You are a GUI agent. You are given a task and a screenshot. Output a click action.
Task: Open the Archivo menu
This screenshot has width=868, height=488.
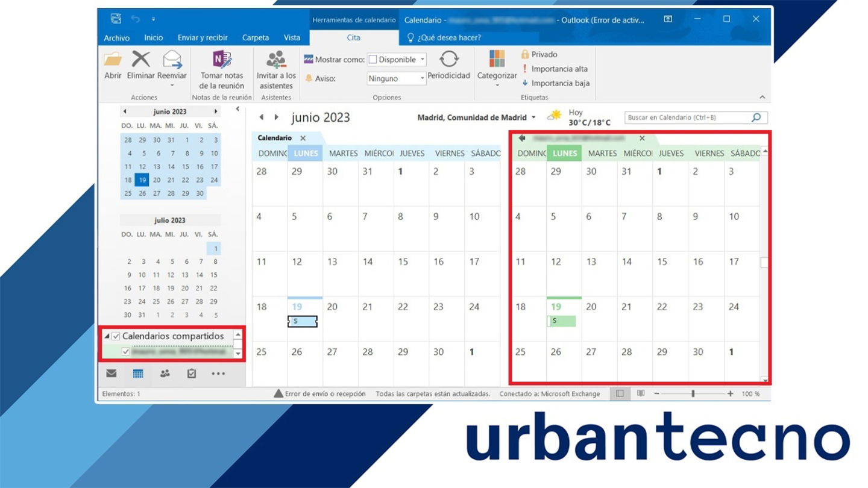pos(116,37)
